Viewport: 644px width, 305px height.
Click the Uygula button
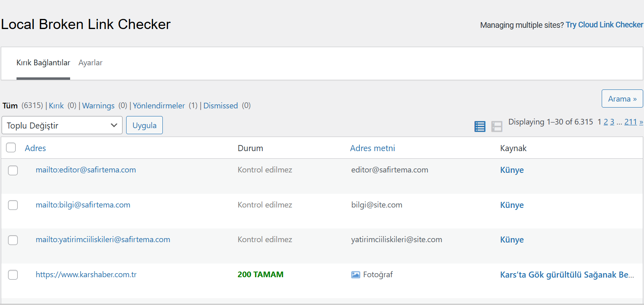coord(144,125)
